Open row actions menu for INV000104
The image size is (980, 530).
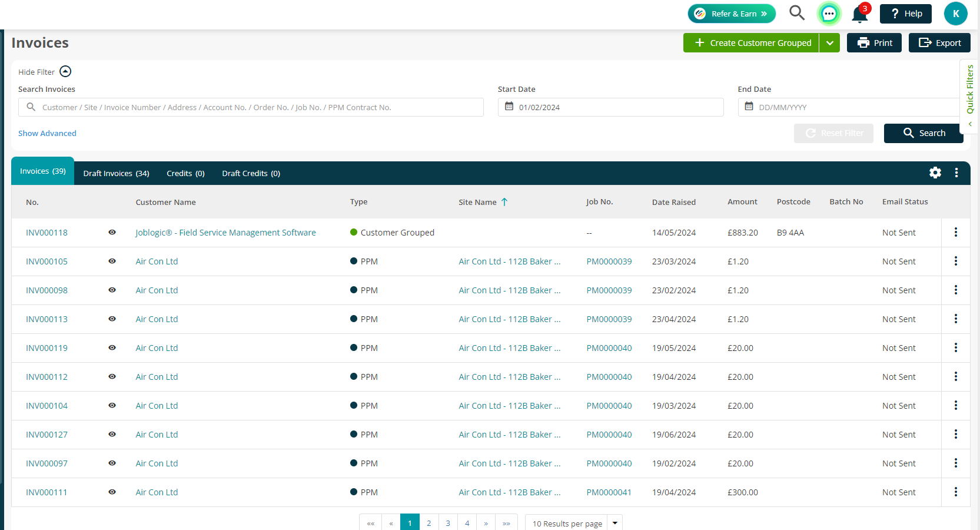[956, 405]
